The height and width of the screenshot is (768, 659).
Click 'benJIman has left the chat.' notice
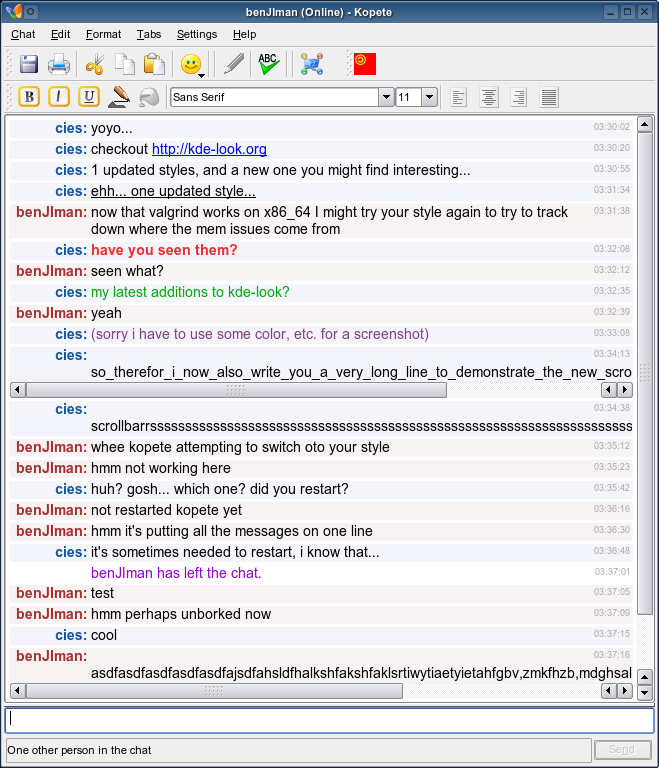click(x=176, y=573)
